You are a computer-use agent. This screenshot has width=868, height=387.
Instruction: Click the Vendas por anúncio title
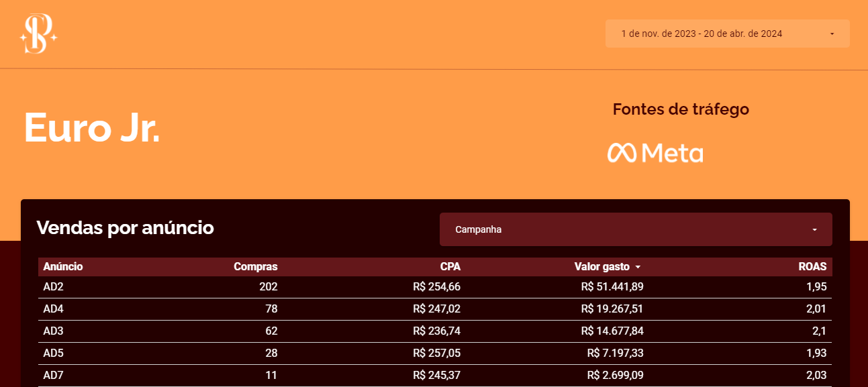125,228
